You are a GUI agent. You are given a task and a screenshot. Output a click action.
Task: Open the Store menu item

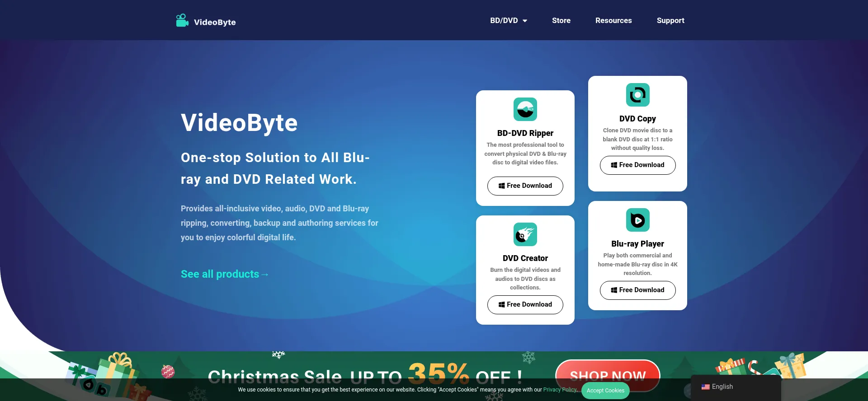pyautogui.click(x=561, y=21)
